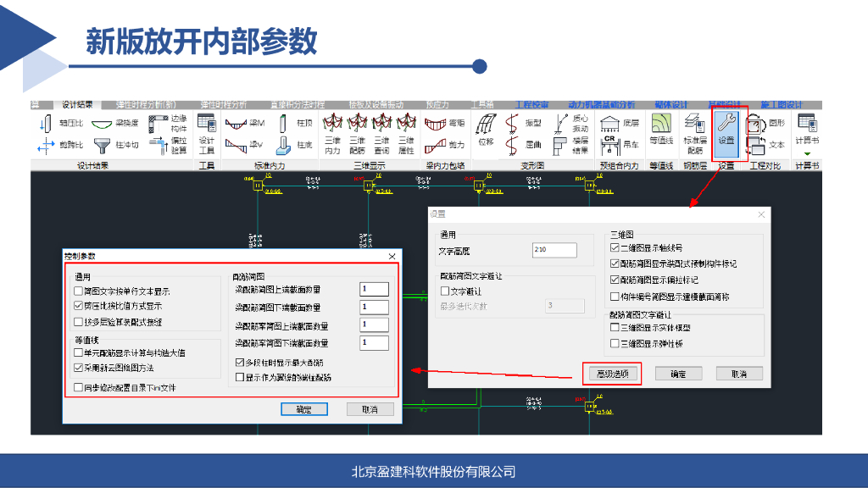
Task: Switch to the 工程校审 ribbon tab
Action: click(531, 104)
